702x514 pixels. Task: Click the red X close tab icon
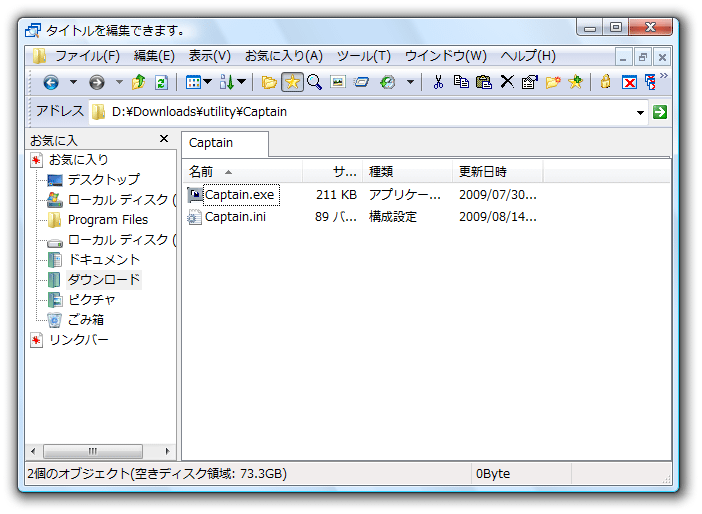click(629, 83)
